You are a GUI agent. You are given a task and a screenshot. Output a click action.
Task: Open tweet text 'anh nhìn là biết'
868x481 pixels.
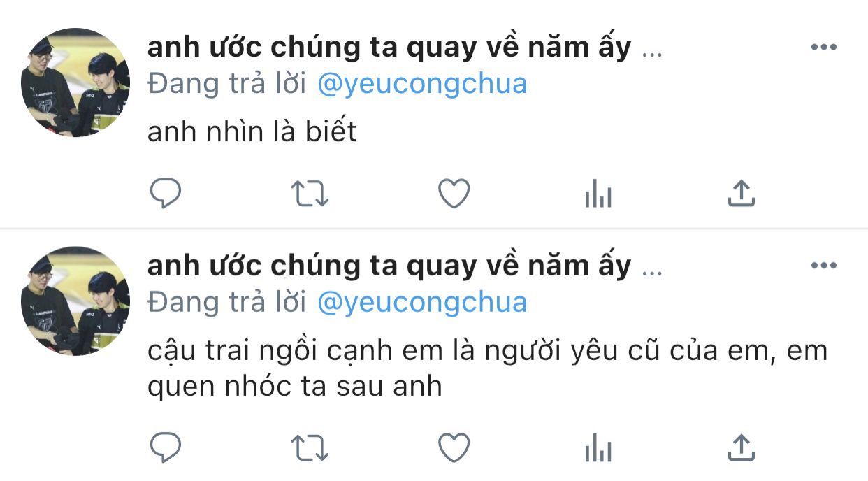252,131
